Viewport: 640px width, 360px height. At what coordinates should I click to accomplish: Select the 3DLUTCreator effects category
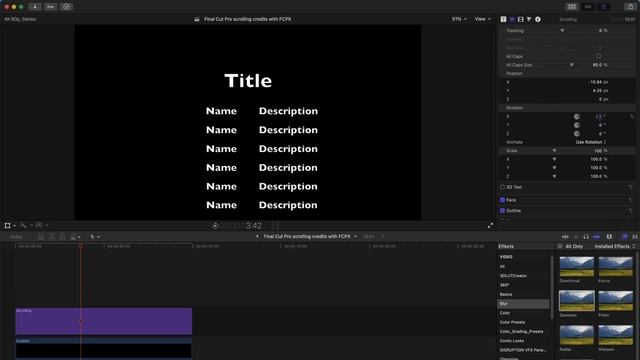[513, 276]
